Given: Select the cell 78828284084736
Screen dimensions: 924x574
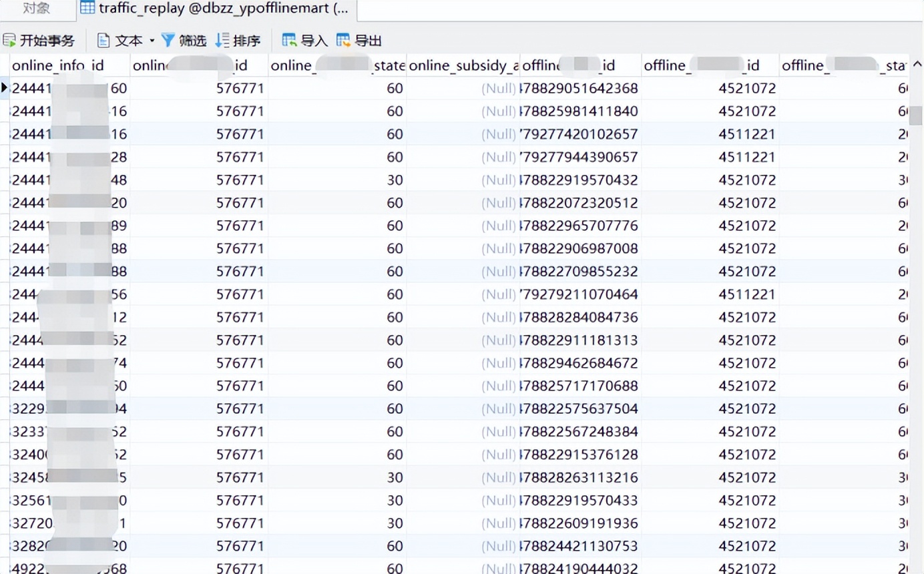Looking at the screenshot, I should coord(581,317).
